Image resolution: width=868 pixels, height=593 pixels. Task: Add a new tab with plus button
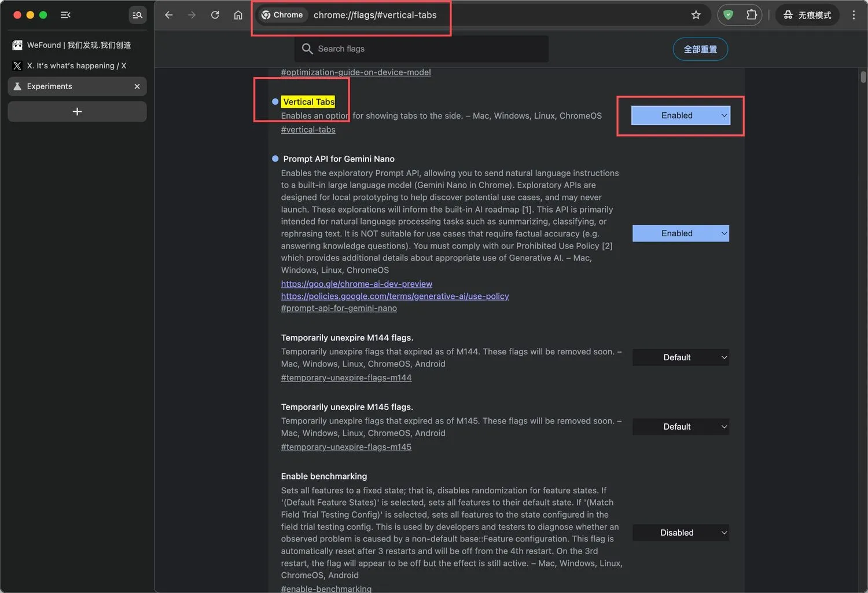coord(77,111)
